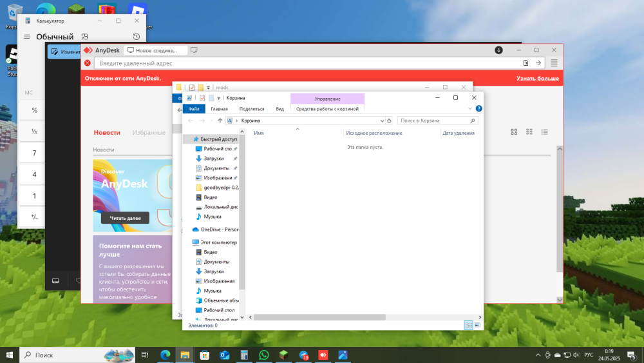The width and height of the screenshot is (644, 363).
Task: Select Загрузки under Быстрый доступ
Action: pos(214,158)
